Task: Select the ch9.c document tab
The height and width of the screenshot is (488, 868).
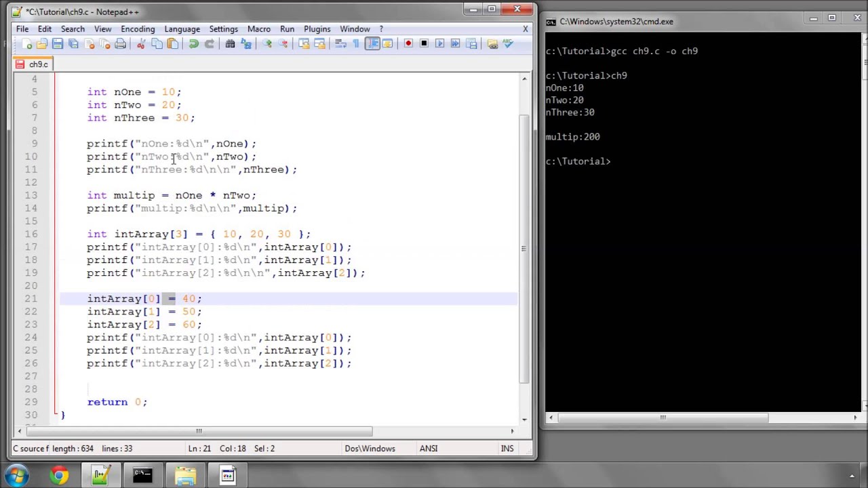Action: (x=33, y=64)
